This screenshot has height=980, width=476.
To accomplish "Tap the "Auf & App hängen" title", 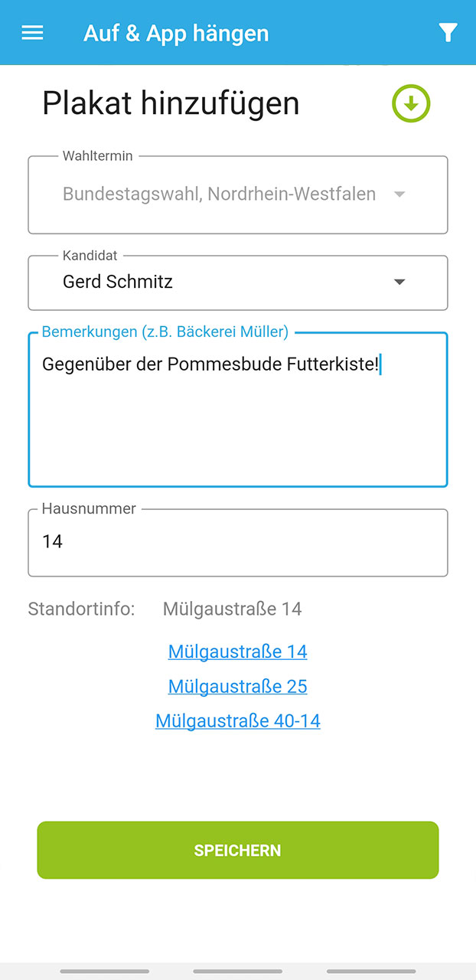I will point(176,32).
